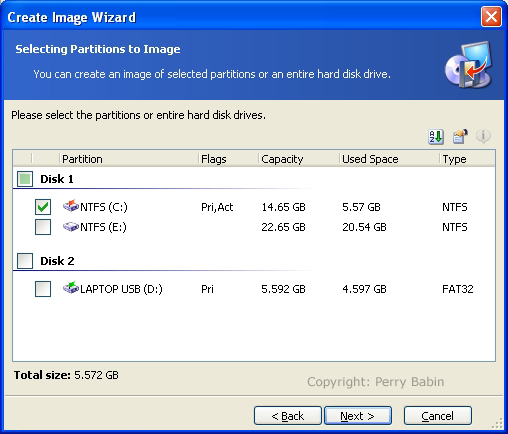508x434 pixels.
Task: Click the NTFS (E:) drive icon
Action: pyautogui.click(x=71, y=227)
